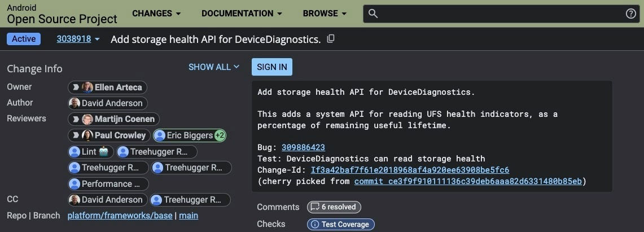Click the Lint robot icon
The height and width of the screenshot is (232, 644).
point(103,152)
